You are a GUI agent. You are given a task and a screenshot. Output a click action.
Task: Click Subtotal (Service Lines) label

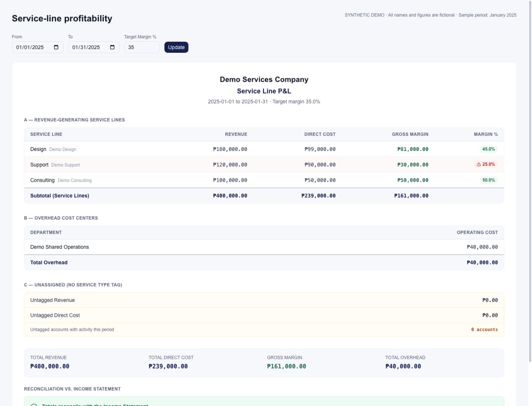[x=60, y=196]
